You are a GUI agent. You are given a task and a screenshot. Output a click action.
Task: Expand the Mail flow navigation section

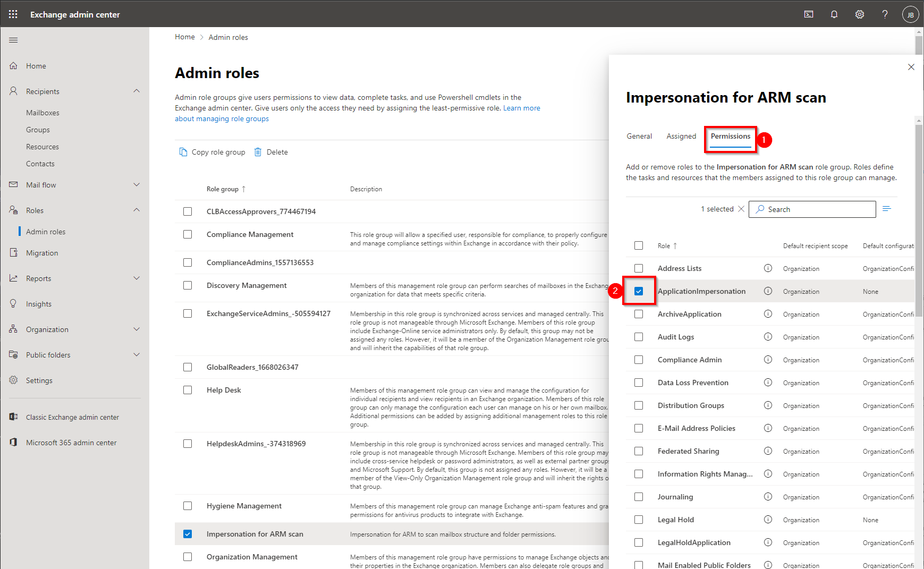point(137,185)
